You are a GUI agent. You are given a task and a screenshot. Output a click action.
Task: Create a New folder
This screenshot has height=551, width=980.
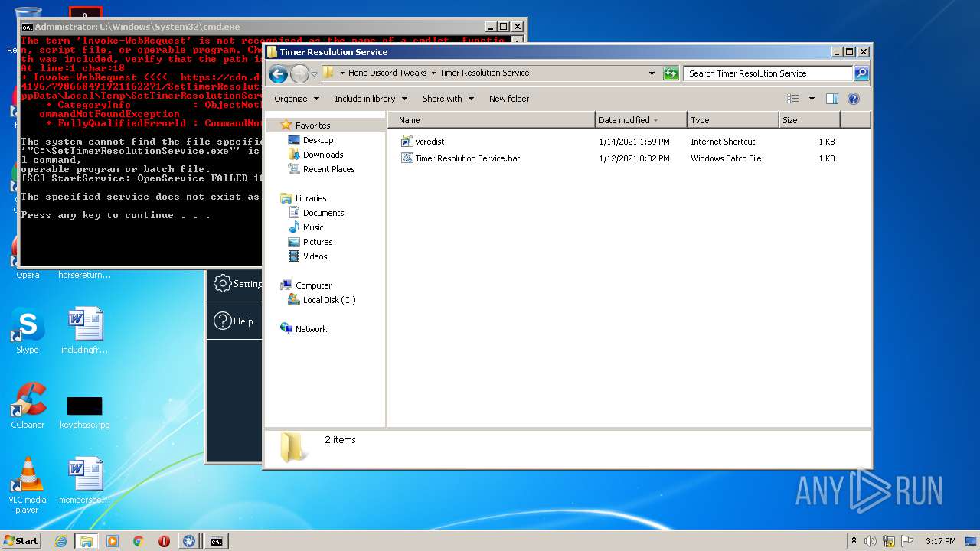[x=509, y=99]
